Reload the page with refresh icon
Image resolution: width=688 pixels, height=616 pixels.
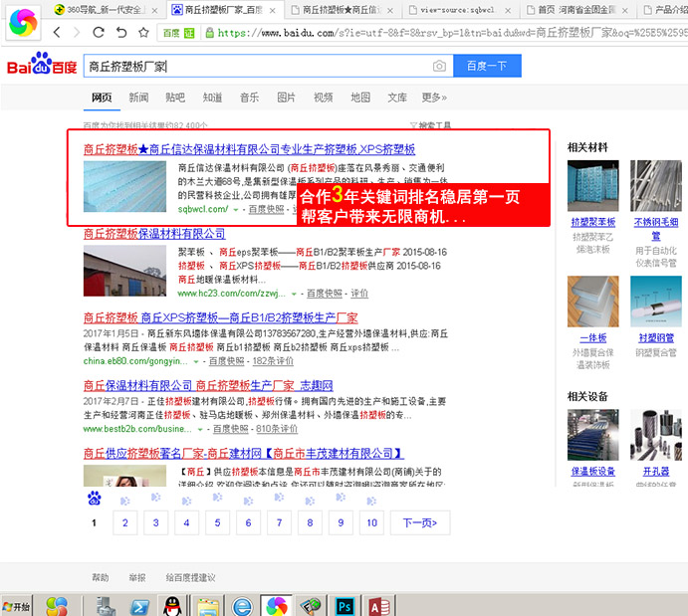click(x=99, y=32)
